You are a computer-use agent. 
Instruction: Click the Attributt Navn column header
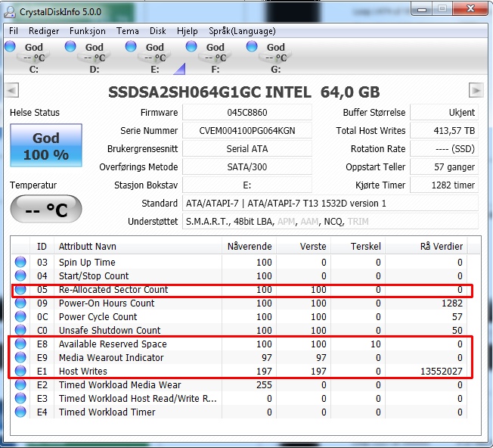[x=138, y=247]
